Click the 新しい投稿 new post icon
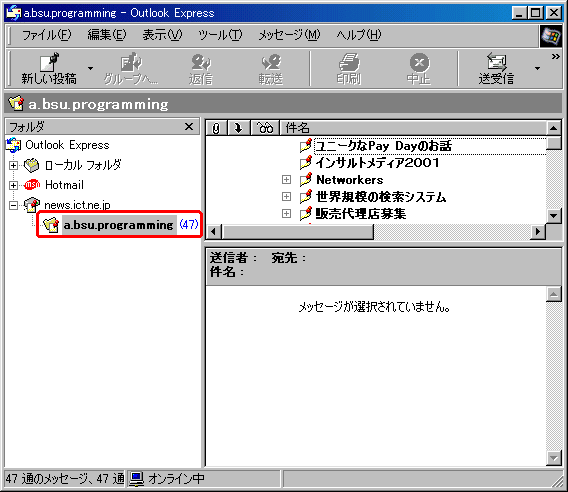The height and width of the screenshot is (492, 568). [49, 68]
